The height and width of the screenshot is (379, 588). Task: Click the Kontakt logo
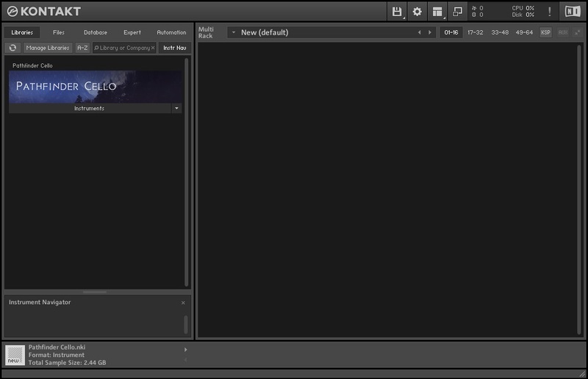[x=44, y=12]
